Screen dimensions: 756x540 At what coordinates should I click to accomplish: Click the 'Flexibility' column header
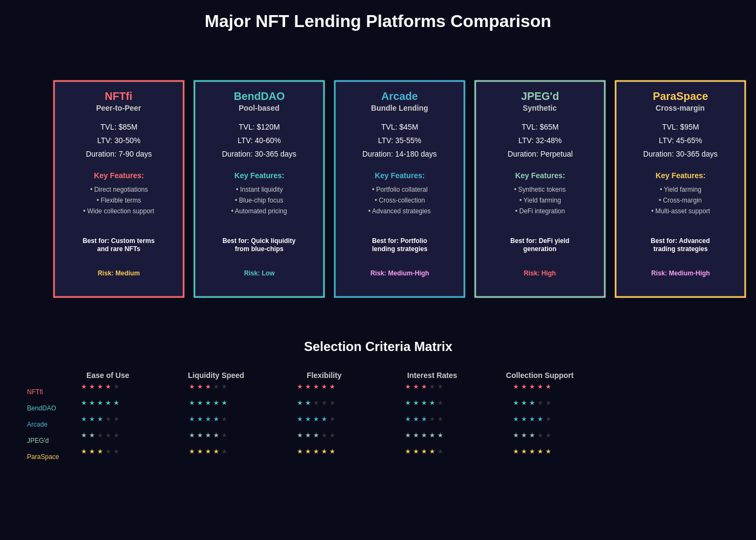click(324, 375)
